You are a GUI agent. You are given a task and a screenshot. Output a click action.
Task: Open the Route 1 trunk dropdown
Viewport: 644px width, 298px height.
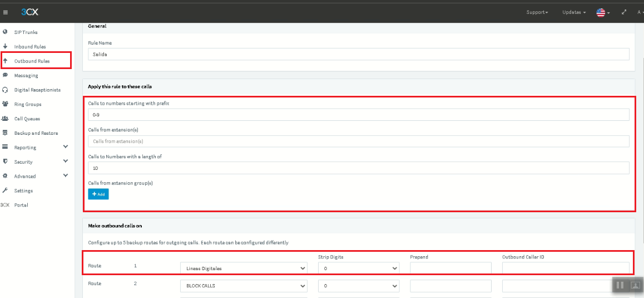244,268
